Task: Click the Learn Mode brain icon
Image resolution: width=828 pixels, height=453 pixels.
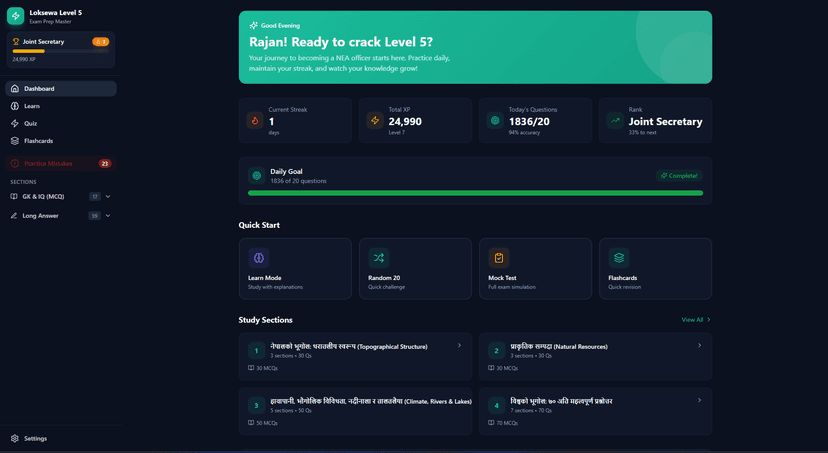Action: [x=259, y=258]
